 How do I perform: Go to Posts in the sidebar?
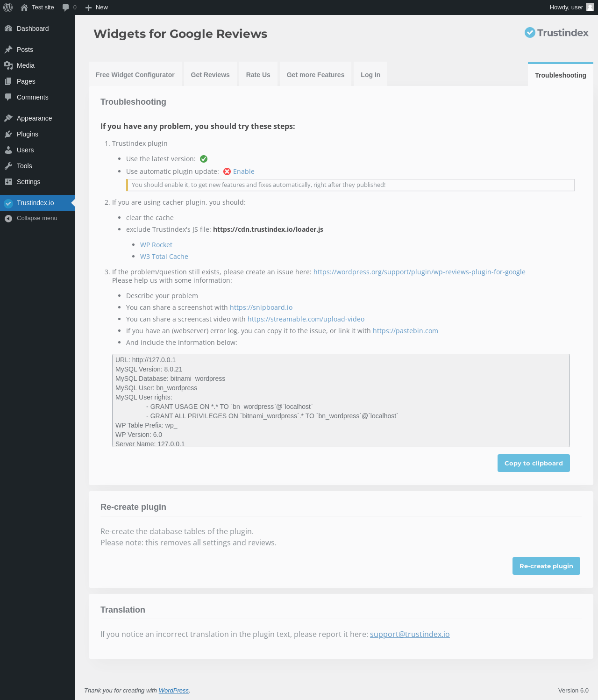[x=37, y=50]
